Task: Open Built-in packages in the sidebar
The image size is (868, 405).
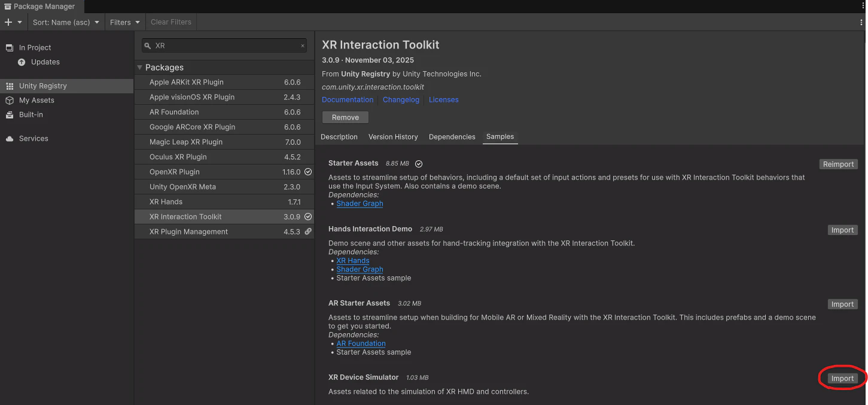Action: (31, 115)
